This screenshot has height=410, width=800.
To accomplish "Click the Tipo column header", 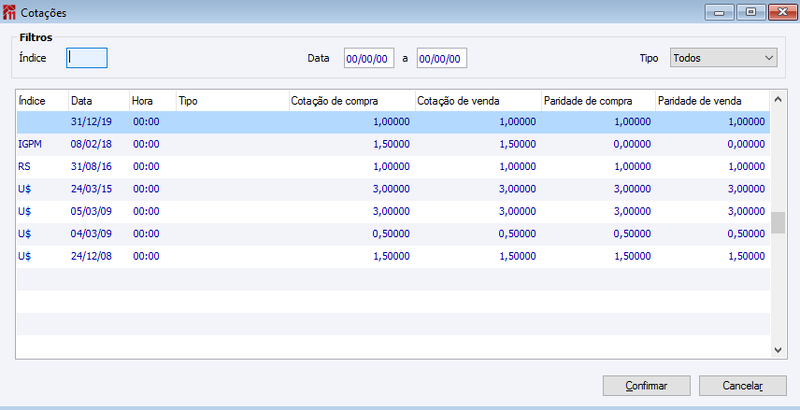I will [x=233, y=101].
